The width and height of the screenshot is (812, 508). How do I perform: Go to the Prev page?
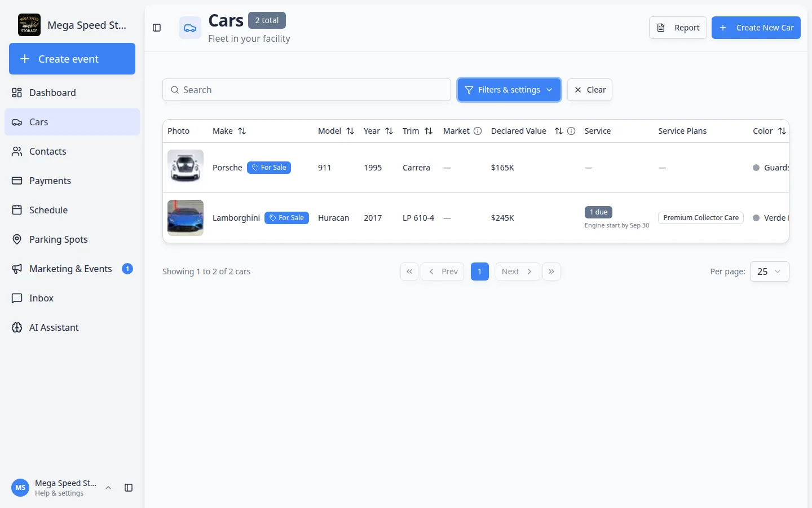[x=443, y=271]
